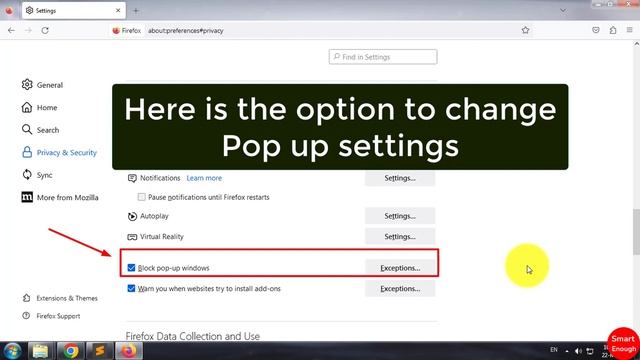Close the Settings tab

(118, 11)
